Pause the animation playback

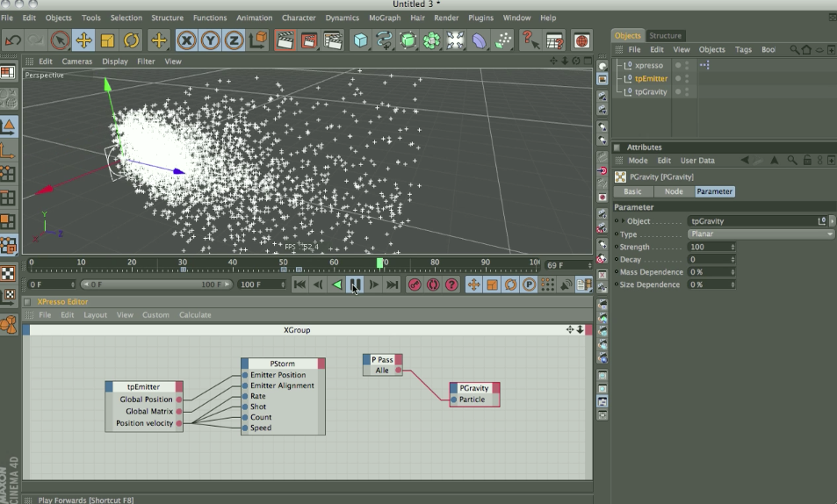click(x=356, y=284)
